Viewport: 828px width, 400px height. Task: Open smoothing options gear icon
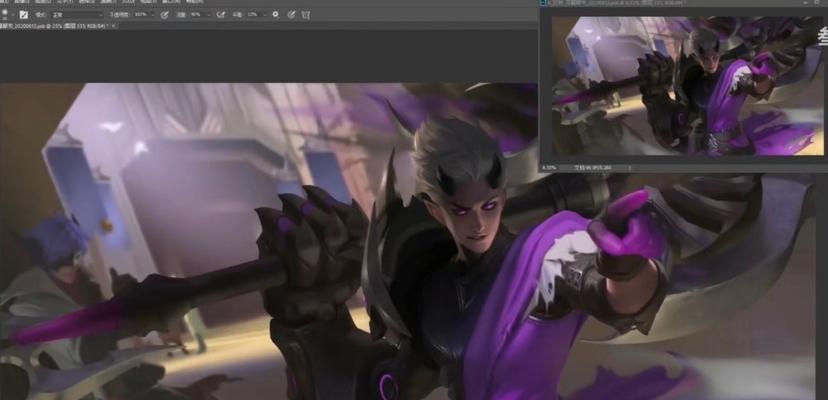[276, 15]
